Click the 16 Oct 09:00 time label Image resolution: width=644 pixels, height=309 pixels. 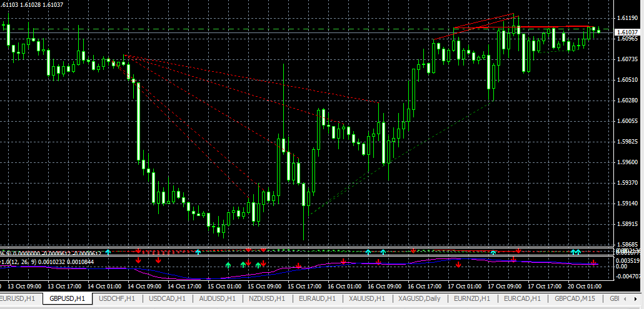click(384, 286)
